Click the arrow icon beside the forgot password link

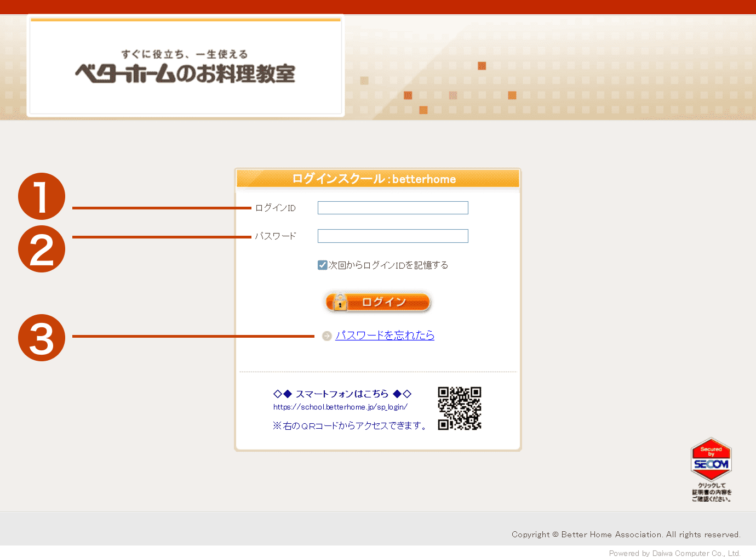[x=327, y=336]
